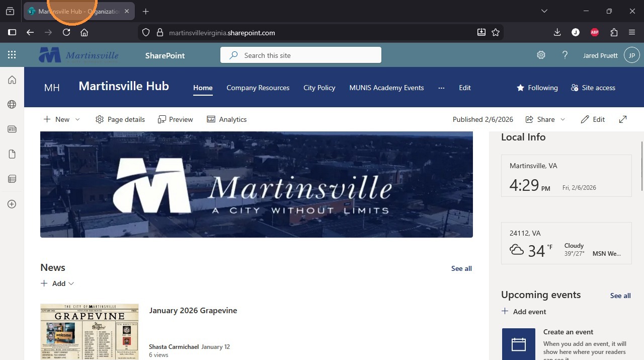Open Company Resources navigation item
Screen dimensions: 644x360
click(258, 88)
